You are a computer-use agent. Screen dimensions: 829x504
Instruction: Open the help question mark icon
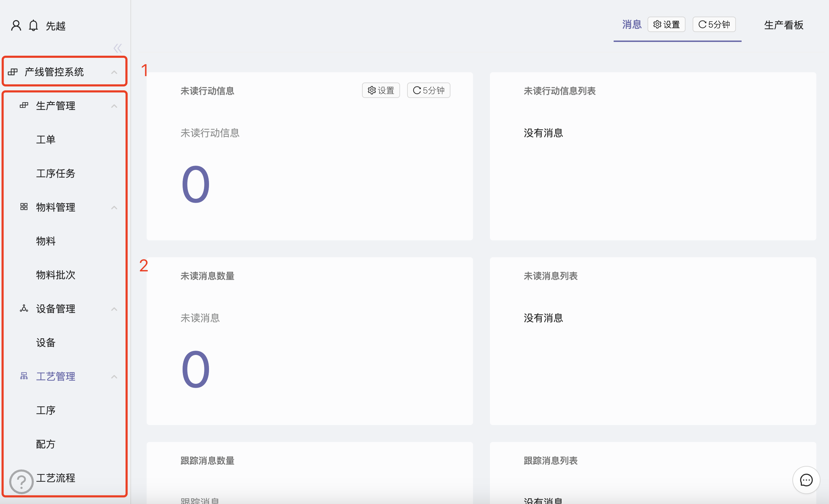(22, 481)
